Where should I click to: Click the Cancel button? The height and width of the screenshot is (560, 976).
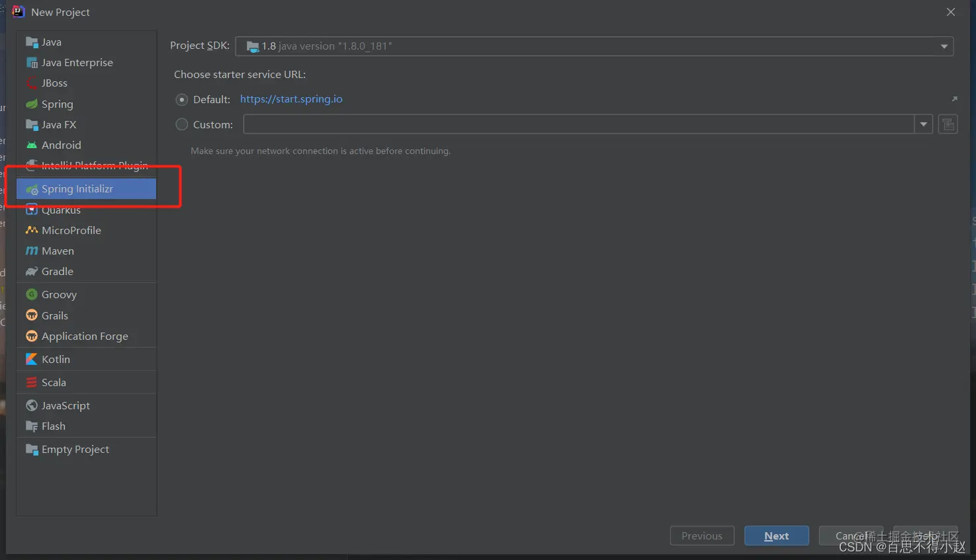click(851, 536)
